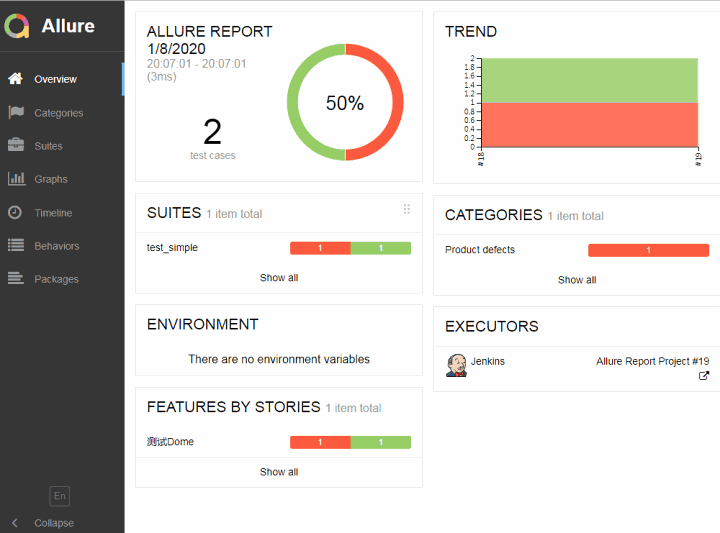This screenshot has height=533, width=720.
Task: Click the red failed bar of test_simple
Action: 320,248
